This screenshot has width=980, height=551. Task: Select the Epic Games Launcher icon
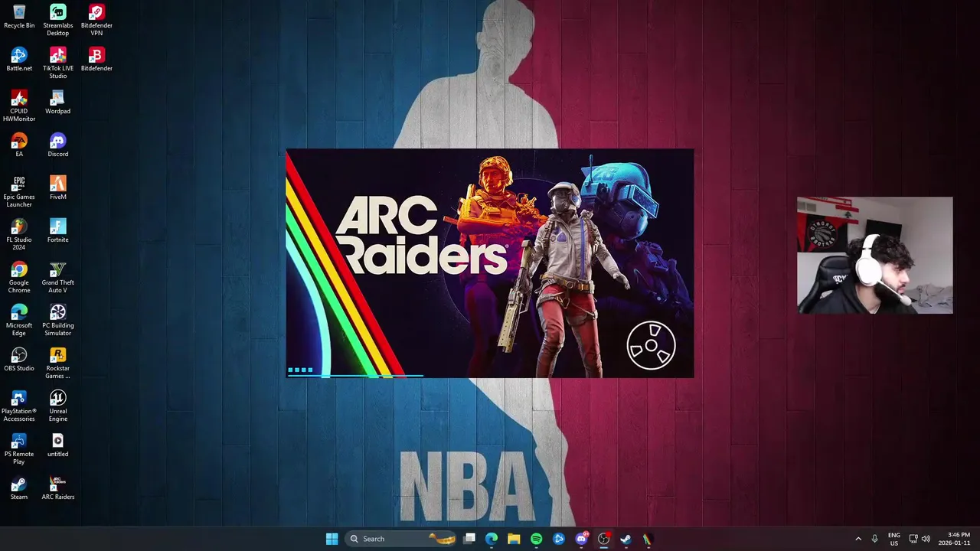point(19,191)
